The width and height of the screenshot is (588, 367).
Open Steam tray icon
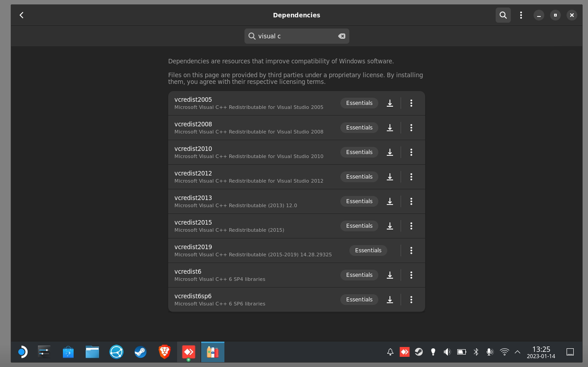[418, 352]
